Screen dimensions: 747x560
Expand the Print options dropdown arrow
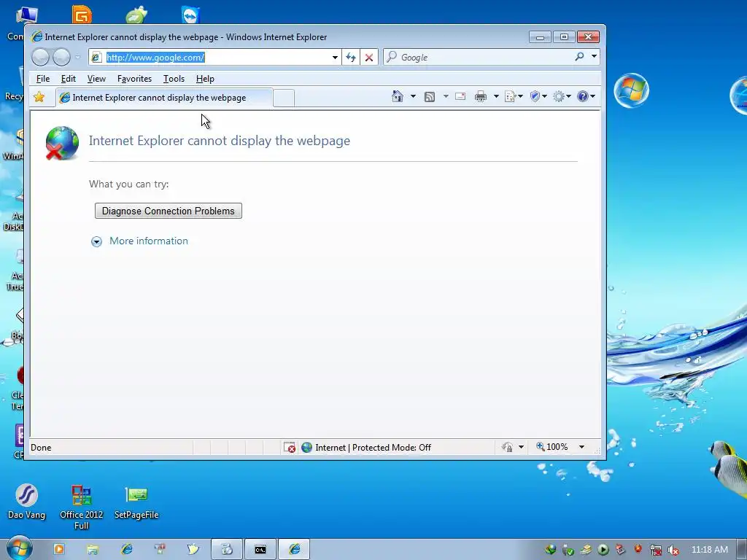pyautogui.click(x=496, y=97)
